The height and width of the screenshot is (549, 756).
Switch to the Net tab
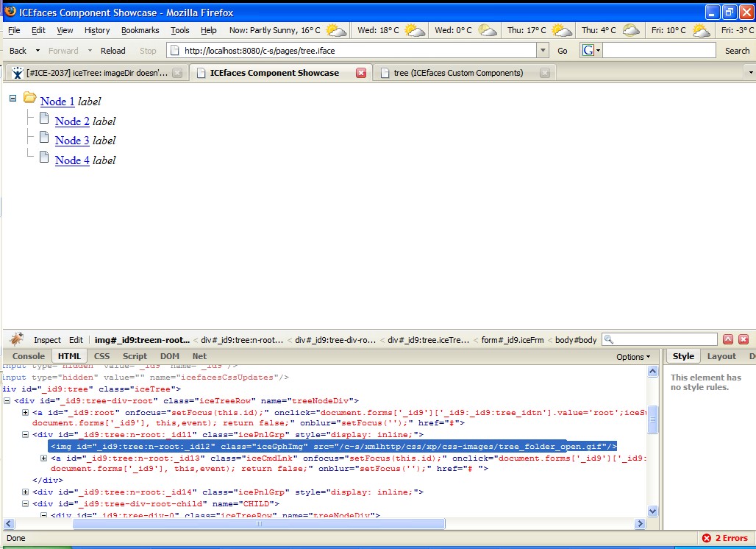tap(199, 356)
